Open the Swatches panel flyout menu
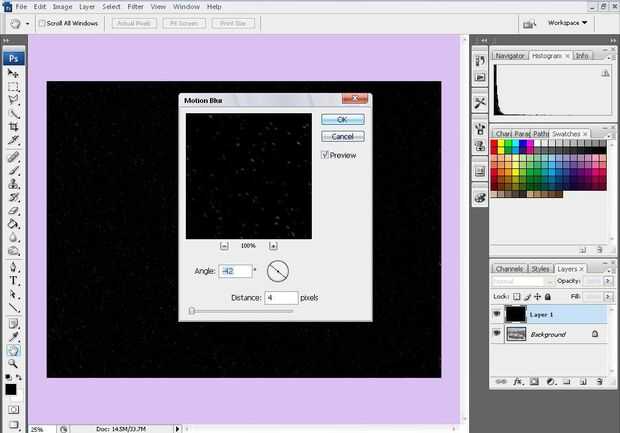Image resolution: width=620 pixels, height=433 pixels. click(x=609, y=134)
